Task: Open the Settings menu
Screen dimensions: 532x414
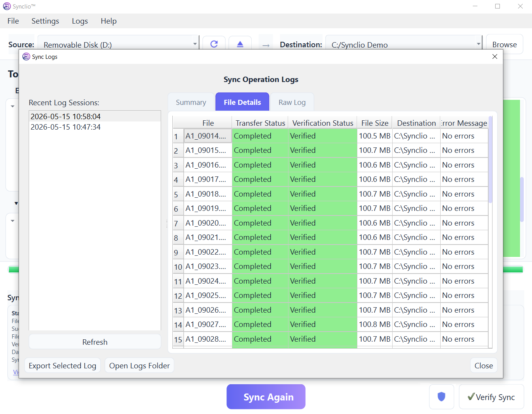Action: point(45,21)
